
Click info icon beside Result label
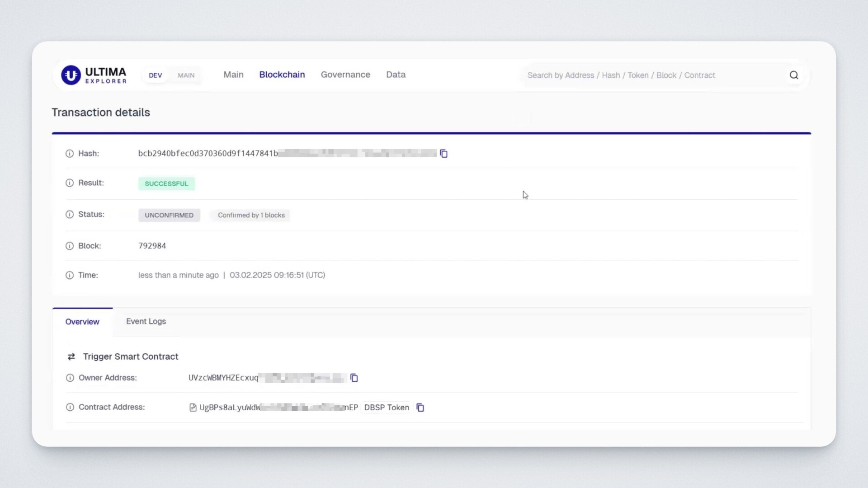(x=70, y=183)
